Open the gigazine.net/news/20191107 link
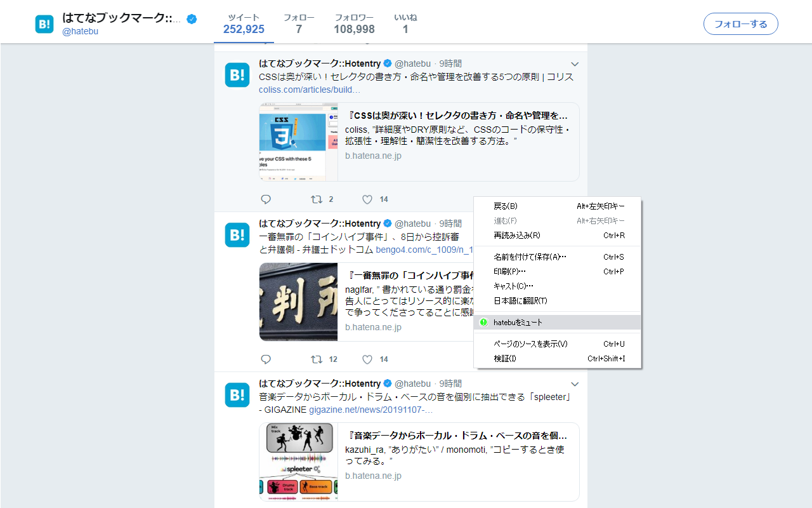 (371, 410)
